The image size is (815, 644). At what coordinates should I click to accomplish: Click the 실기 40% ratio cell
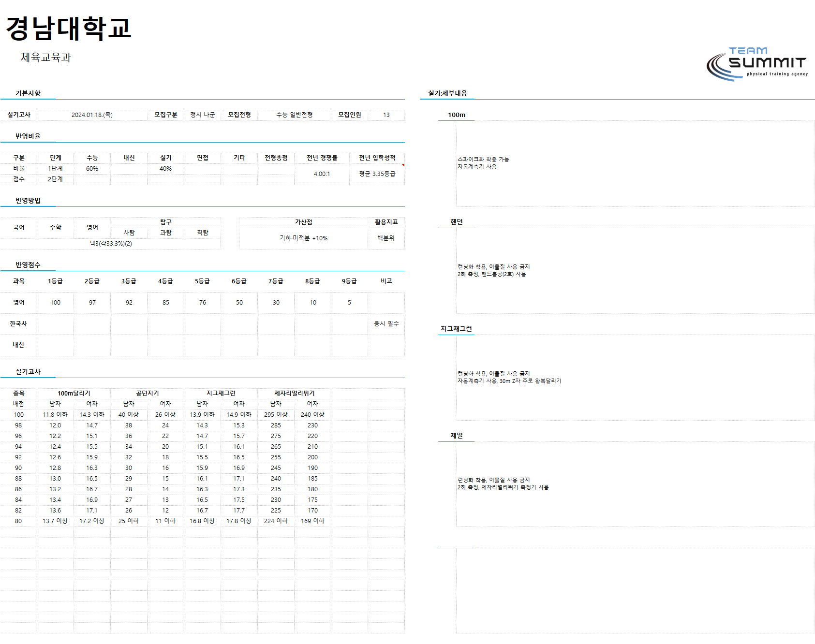pos(165,169)
